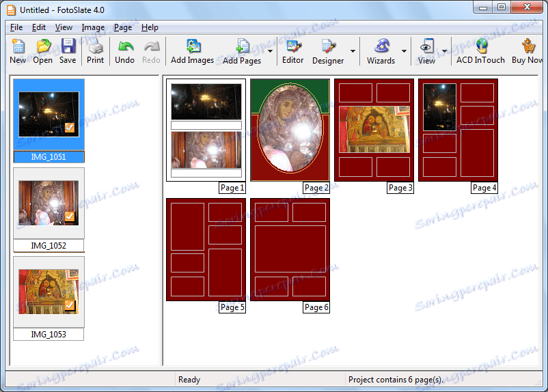Click the empty caption box under Page 1 night photo
This screenshot has height=392, width=548.
pos(206,125)
